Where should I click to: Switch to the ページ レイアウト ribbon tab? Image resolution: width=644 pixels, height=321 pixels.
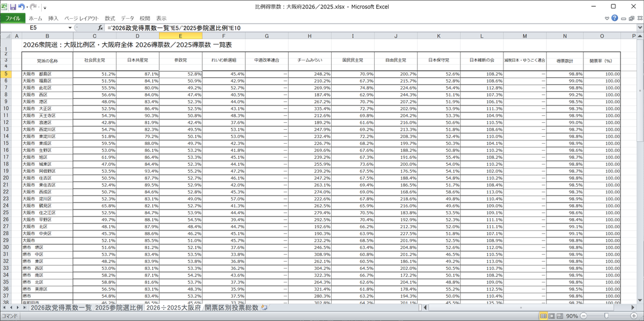pyautogui.click(x=82, y=18)
